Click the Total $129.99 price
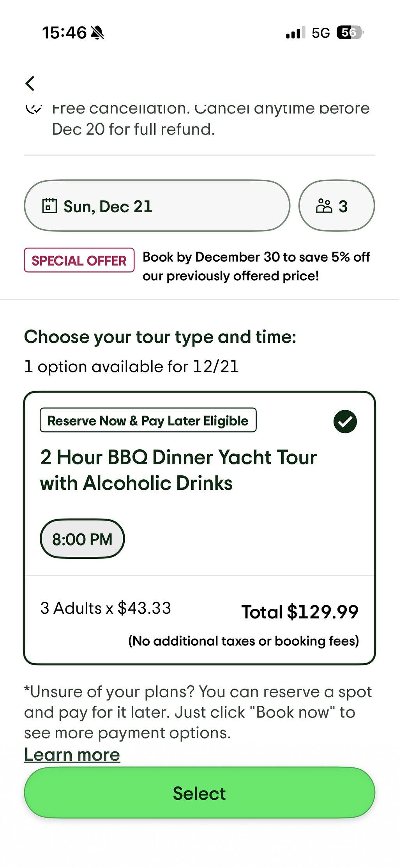Screen dimensions: 399x868 (x=300, y=612)
